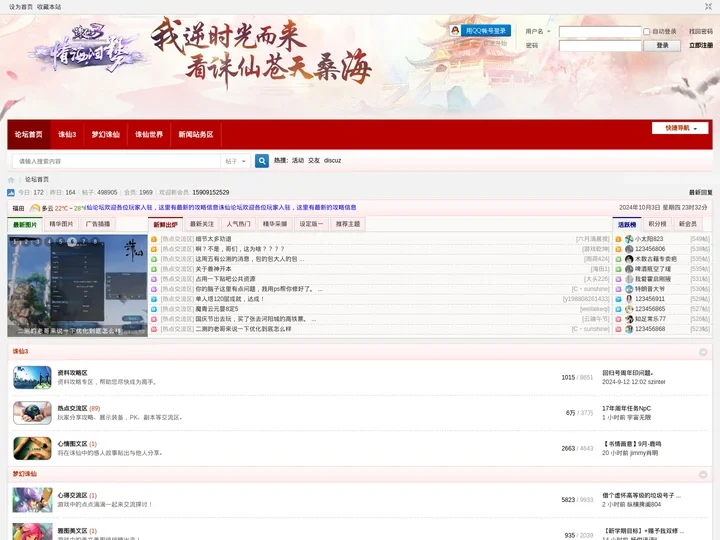Open the 心情图文区 forum icon

pos(32,448)
